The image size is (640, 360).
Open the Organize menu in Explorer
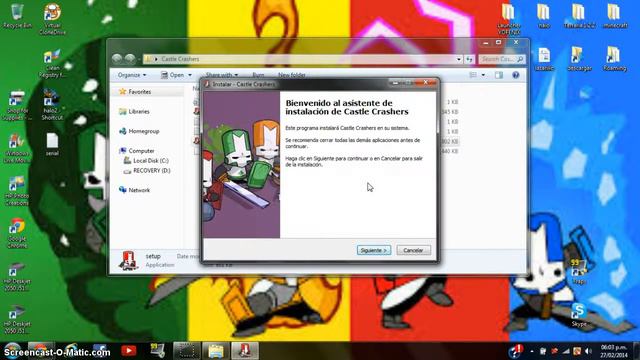[x=131, y=75]
